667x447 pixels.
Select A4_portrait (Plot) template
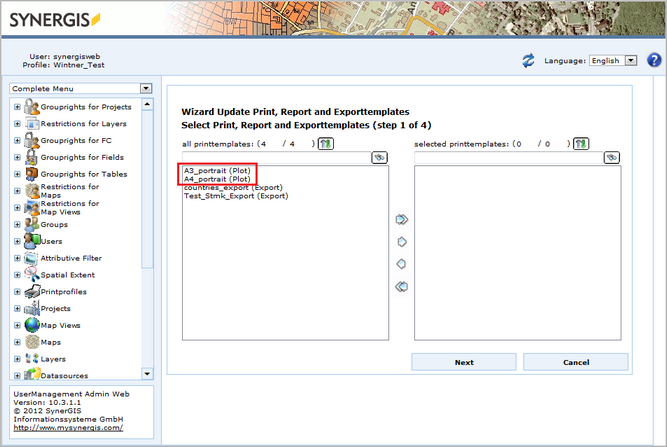tap(217, 179)
